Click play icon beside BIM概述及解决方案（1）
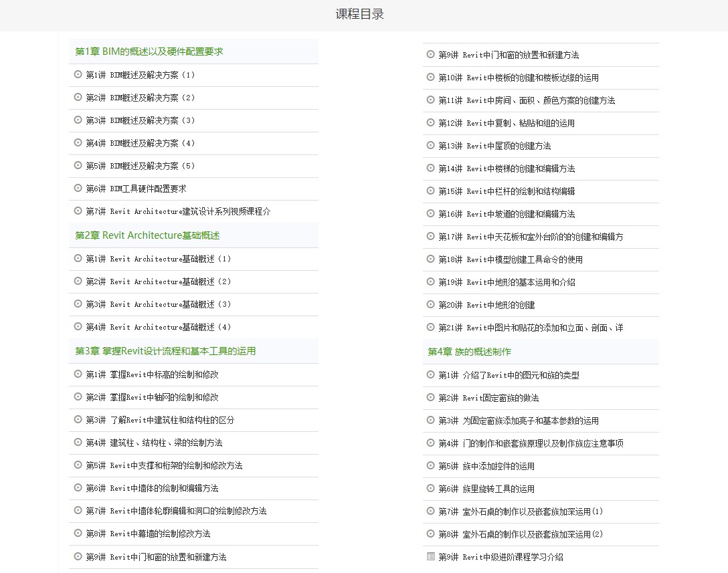Image resolution: width=728 pixels, height=573 pixels. tap(78, 74)
